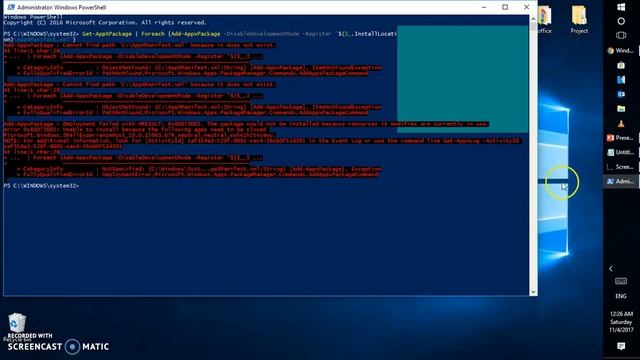Switch to PowerPoint 'Prese...' taskbar item
Image resolution: width=640 pixels, height=360 pixels.
(x=621, y=138)
